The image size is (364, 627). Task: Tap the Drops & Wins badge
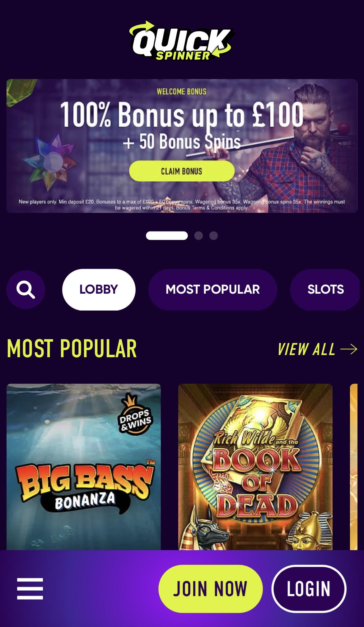click(135, 414)
